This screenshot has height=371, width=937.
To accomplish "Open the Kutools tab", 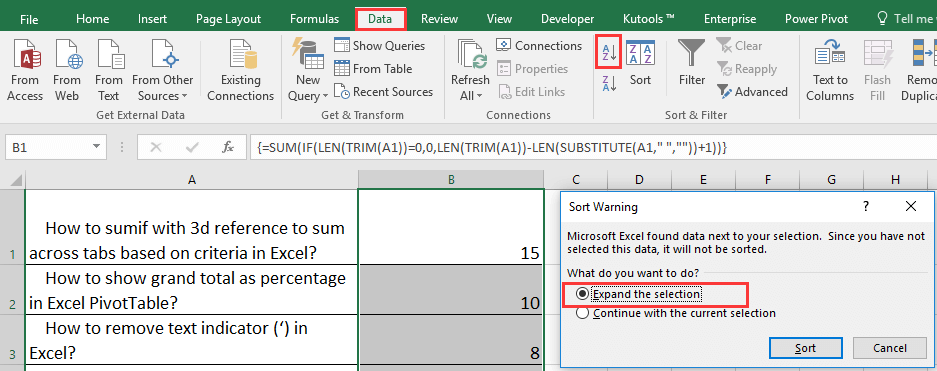I will 648,19.
